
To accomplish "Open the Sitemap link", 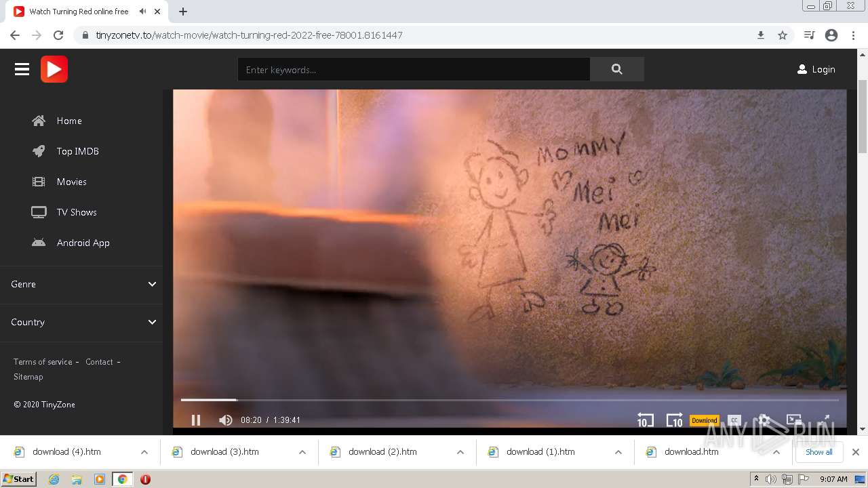I will [x=28, y=377].
